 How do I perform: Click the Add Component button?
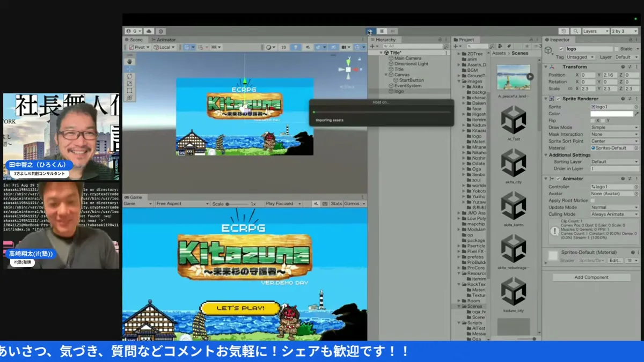(x=591, y=277)
